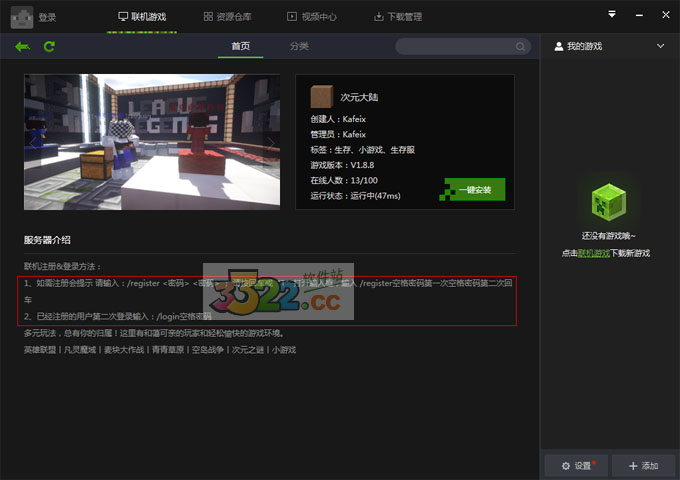
Task: Click the 联机注册&登录方法 text
Action: [x=62, y=266]
